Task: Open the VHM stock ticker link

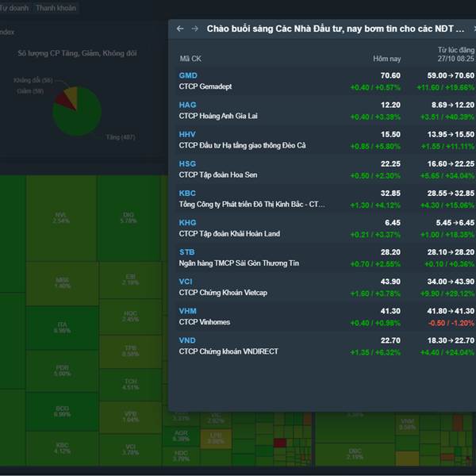Action: point(187,311)
